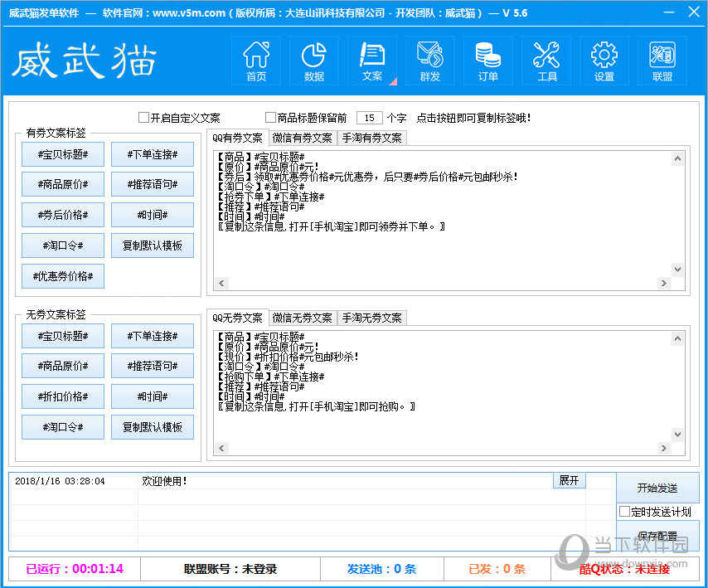Copy #淘口令# tag in 无券文案标签
Image resolution: width=708 pixels, height=588 pixels.
pyautogui.click(x=63, y=427)
